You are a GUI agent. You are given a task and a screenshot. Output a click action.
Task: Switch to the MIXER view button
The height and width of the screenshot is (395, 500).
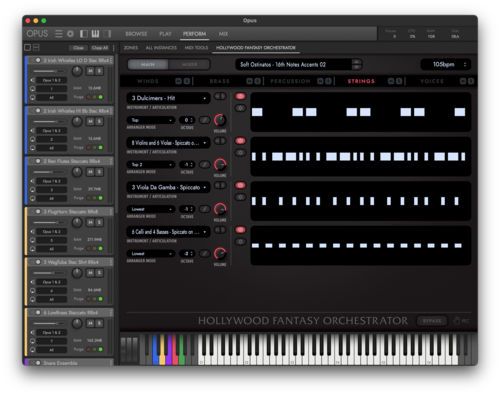(x=189, y=64)
